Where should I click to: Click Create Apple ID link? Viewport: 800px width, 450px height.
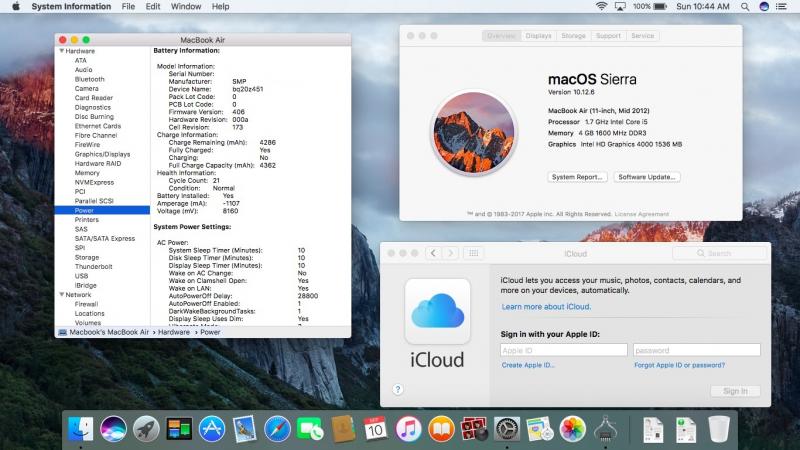(528, 365)
